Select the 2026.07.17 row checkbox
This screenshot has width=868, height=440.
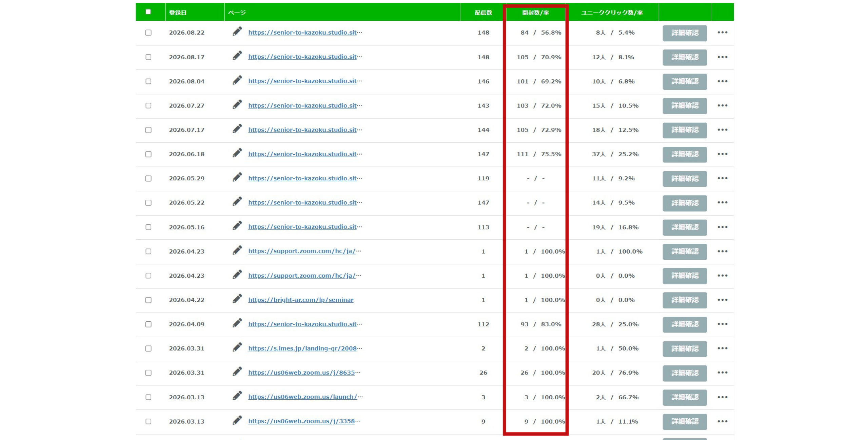pos(148,130)
